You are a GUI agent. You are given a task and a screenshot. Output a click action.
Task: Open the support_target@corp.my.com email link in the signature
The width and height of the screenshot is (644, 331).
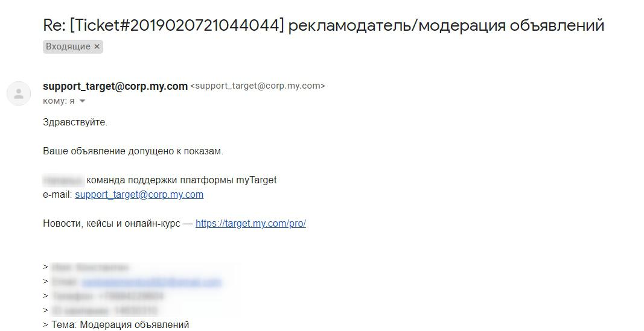point(139,194)
